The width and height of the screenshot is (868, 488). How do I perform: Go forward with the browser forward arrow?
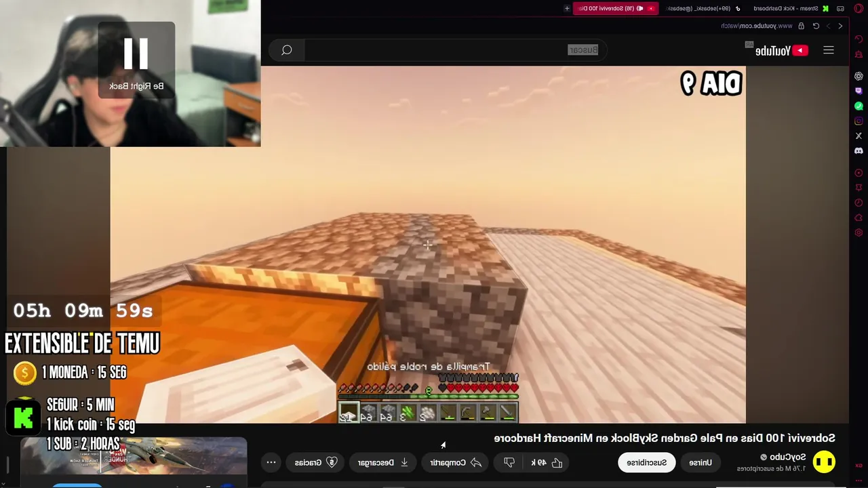point(828,26)
